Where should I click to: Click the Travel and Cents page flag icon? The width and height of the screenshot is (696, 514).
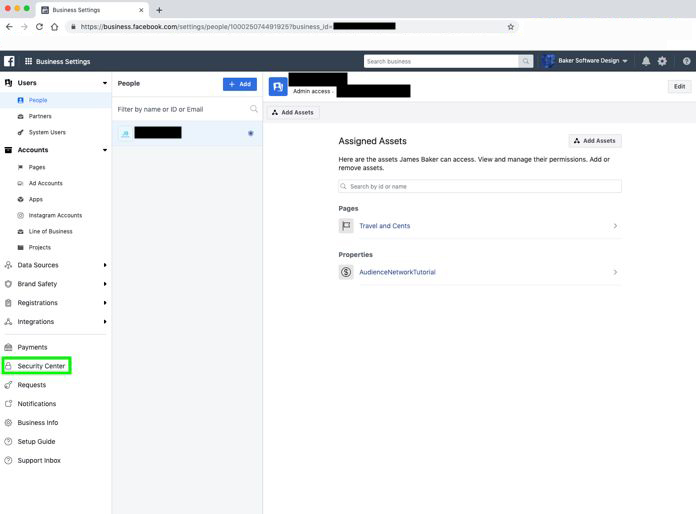346,225
